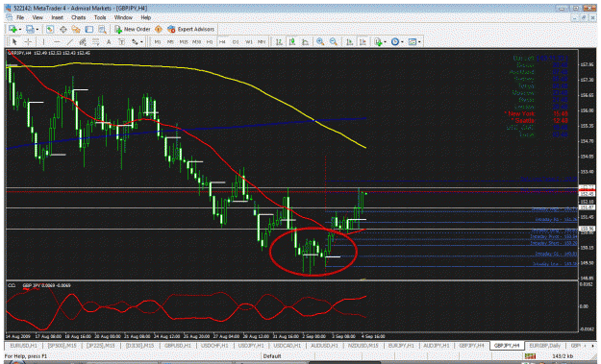Switch to the USDCHF,H1 chart tab
The image size is (601, 364).
click(214, 346)
